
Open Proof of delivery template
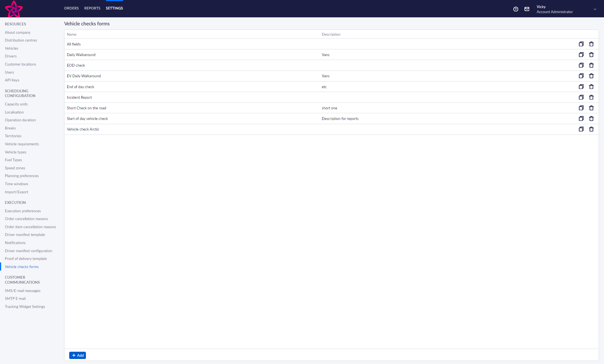(x=26, y=259)
